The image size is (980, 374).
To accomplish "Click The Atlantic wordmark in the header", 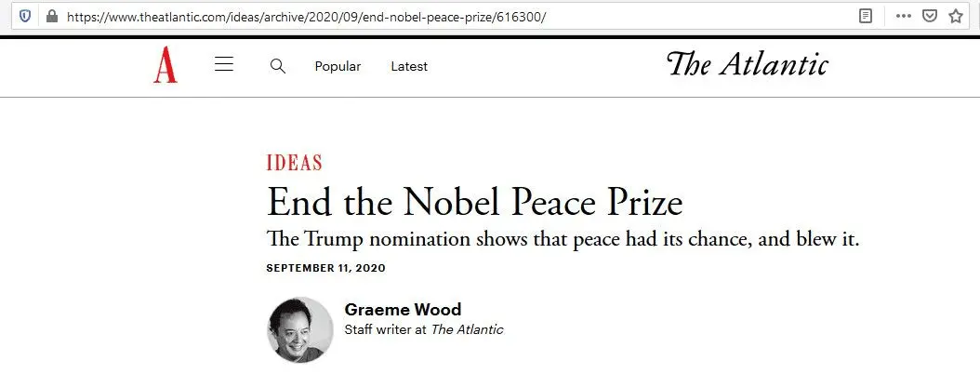I will pyautogui.click(x=748, y=64).
